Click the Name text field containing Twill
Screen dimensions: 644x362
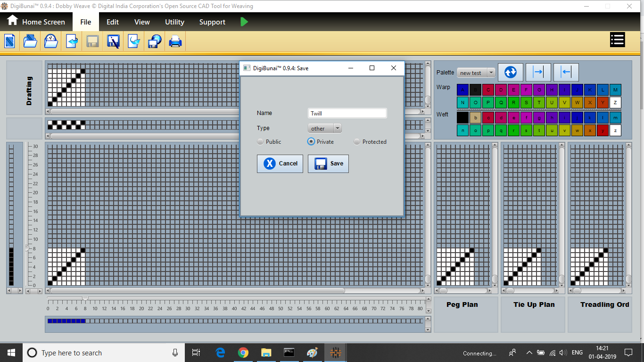click(x=347, y=113)
